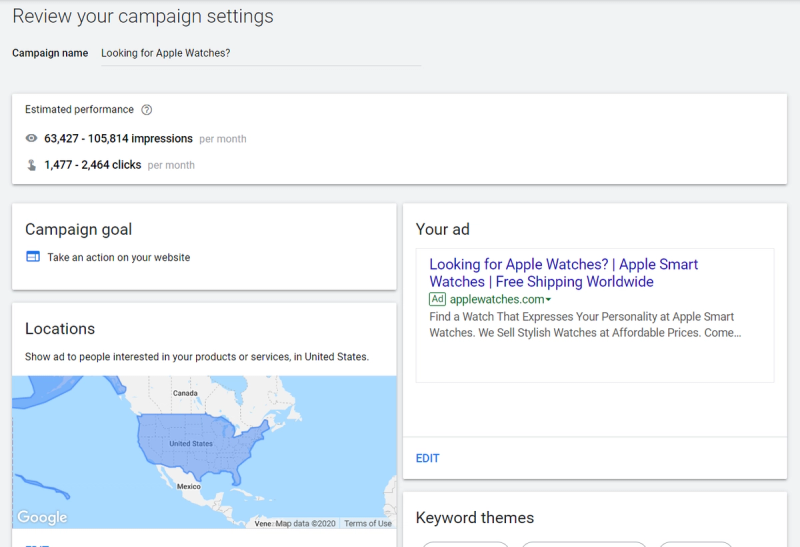Click the applewatches.com display URL
The image size is (800, 547).
coord(496,300)
